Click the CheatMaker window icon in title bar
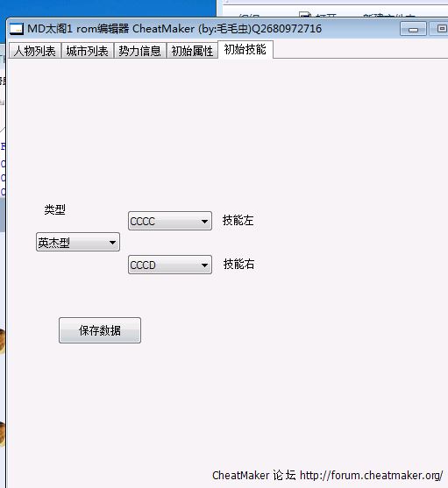The height and width of the screenshot is (488, 448). click(x=17, y=29)
